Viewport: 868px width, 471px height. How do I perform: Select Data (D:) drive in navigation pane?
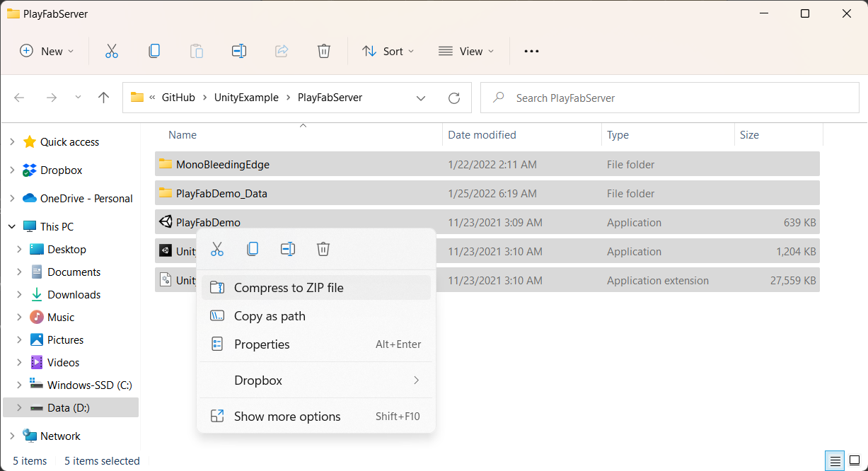click(71, 407)
